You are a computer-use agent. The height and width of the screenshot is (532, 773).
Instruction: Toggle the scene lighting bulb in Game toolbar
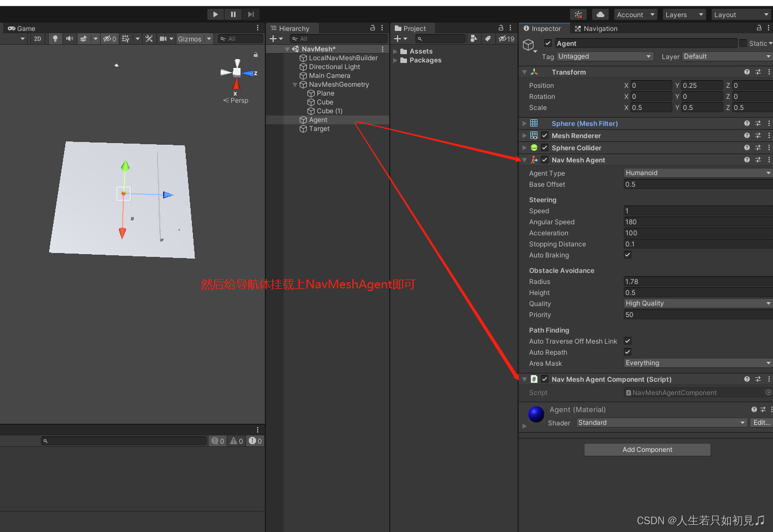click(x=55, y=39)
